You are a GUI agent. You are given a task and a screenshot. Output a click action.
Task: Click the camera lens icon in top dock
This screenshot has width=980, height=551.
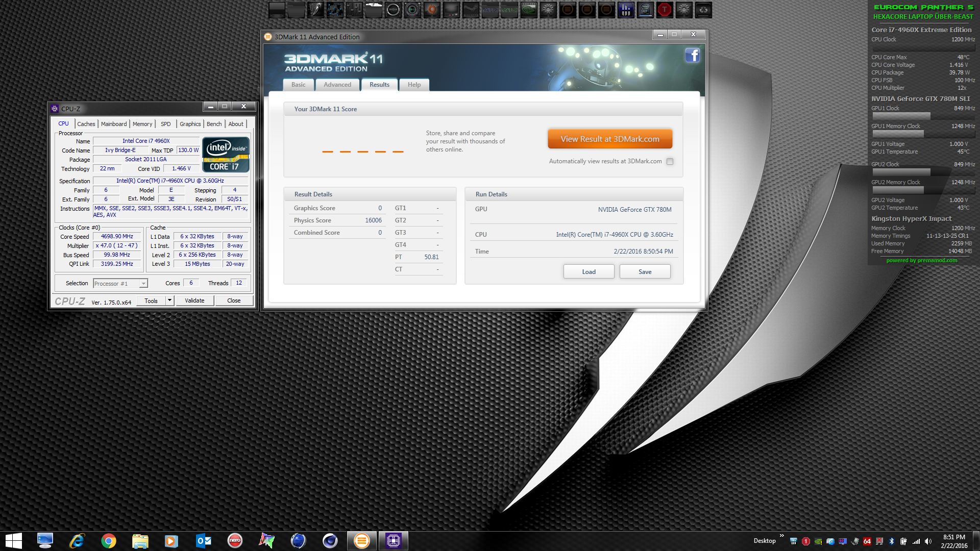click(x=412, y=10)
